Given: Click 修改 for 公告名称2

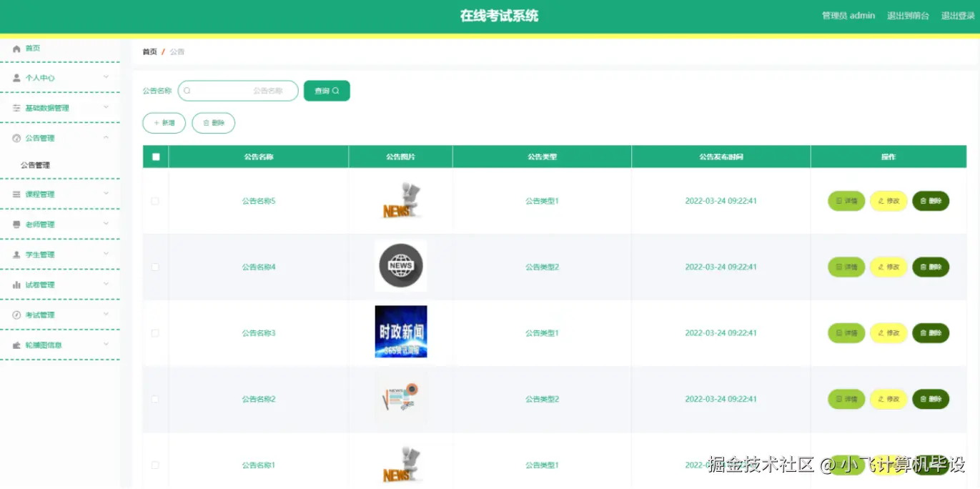Looking at the screenshot, I should coord(889,399).
